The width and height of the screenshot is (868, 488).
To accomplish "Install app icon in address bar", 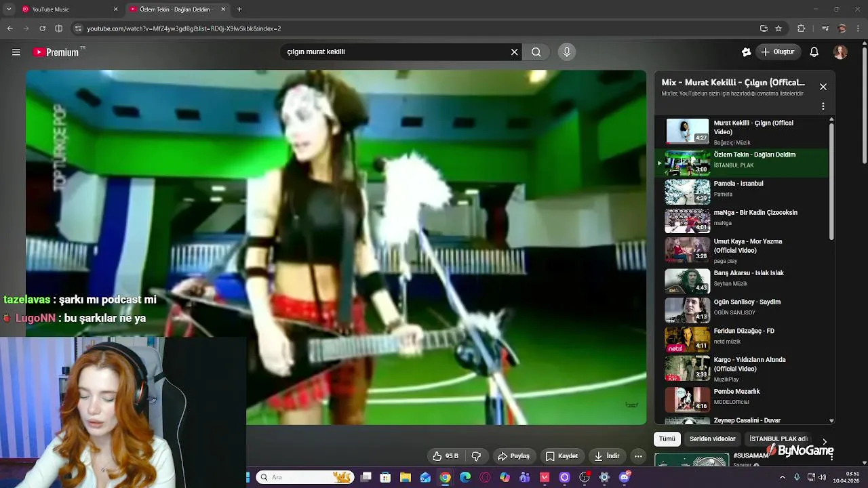I will pyautogui.click(x=764, y=28).
